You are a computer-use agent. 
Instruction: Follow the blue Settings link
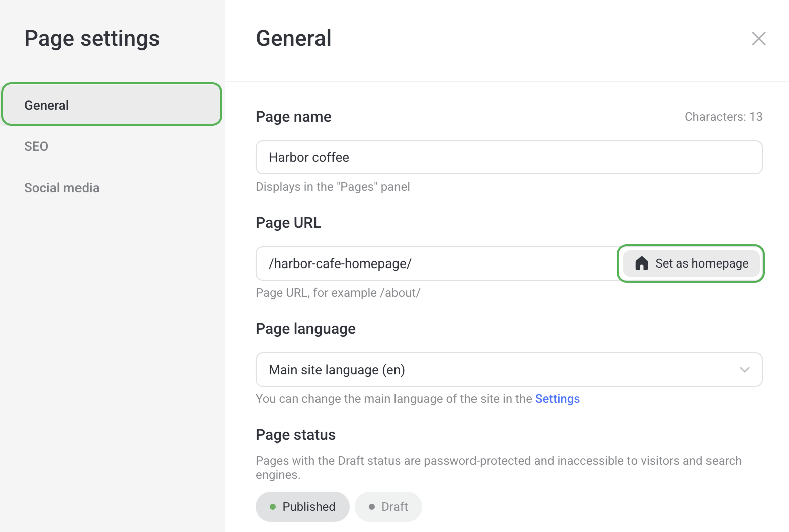click(557, 399)
